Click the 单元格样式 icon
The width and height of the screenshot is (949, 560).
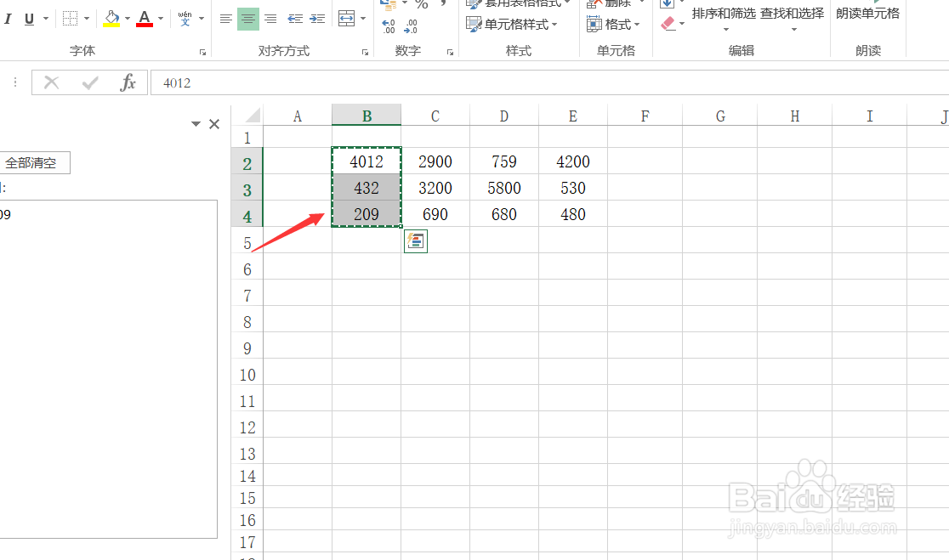[474, 25]
